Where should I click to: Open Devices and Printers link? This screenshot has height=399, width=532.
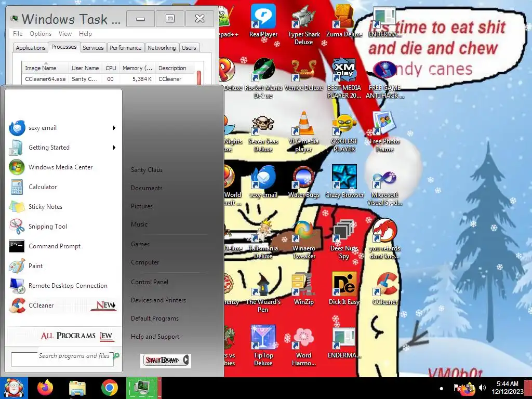coord(158,300)
